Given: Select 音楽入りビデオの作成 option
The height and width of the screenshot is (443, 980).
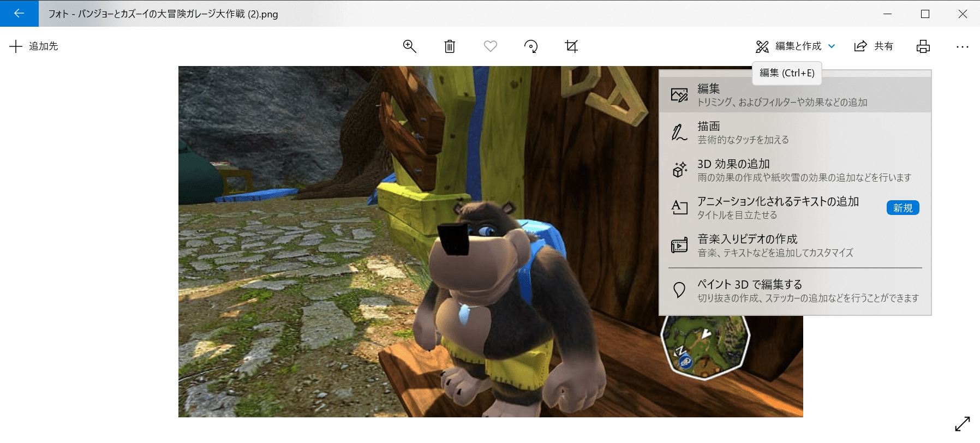Looking at the screenshot, I should (x=795, y=246).
